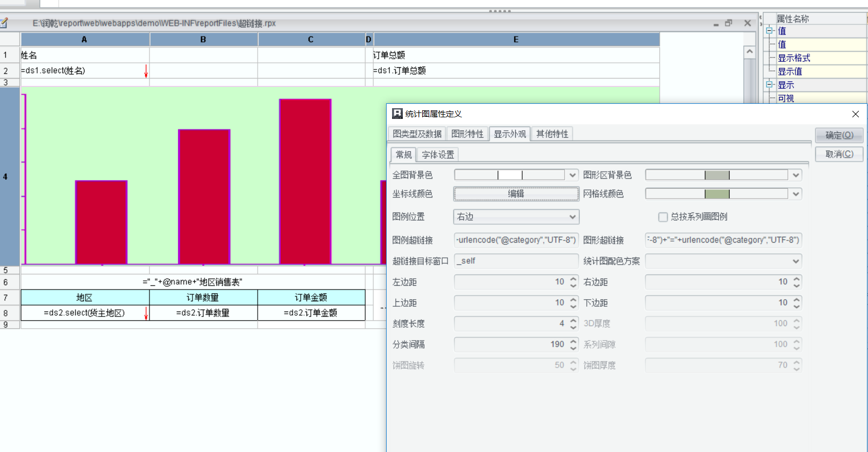Collapse the 值 property group
The width and height of the screenshot is (868, 452).
tap(770, 31)
